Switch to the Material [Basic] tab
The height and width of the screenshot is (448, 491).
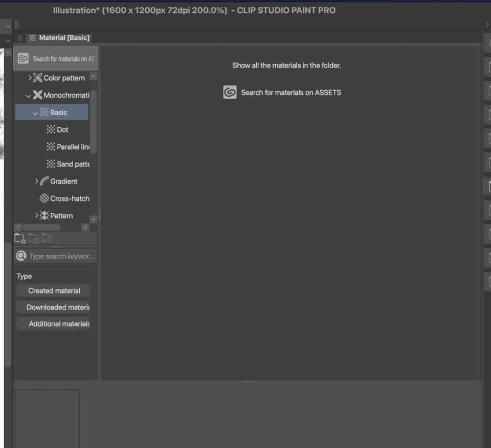pos(60,37)
